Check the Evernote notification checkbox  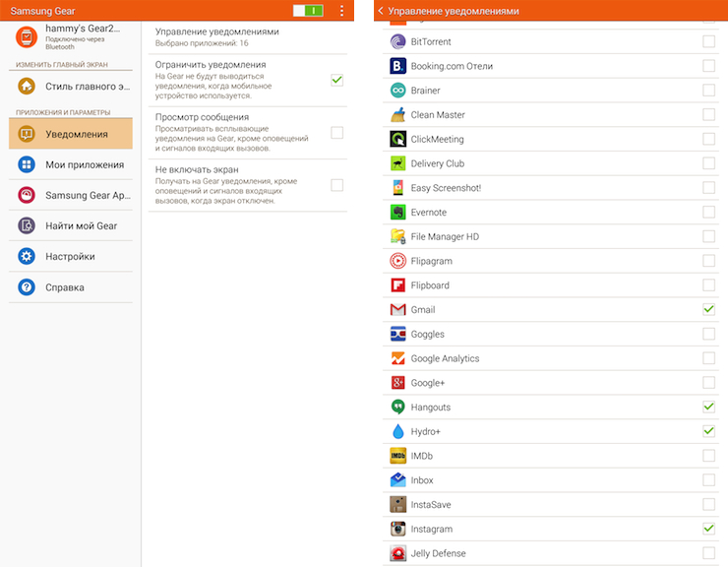[x=708, y=212]
